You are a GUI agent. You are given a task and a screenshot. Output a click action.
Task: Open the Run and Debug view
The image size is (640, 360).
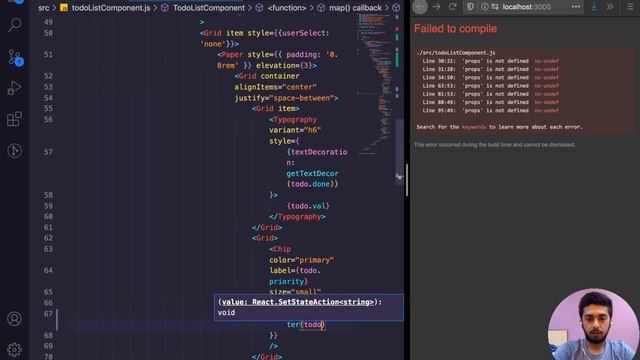click(14, 88)
